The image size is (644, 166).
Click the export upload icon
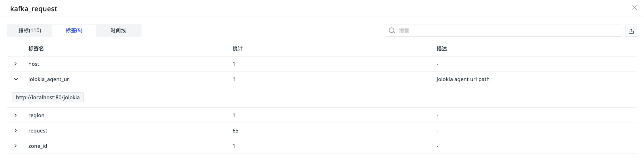(x=631, y=31)
